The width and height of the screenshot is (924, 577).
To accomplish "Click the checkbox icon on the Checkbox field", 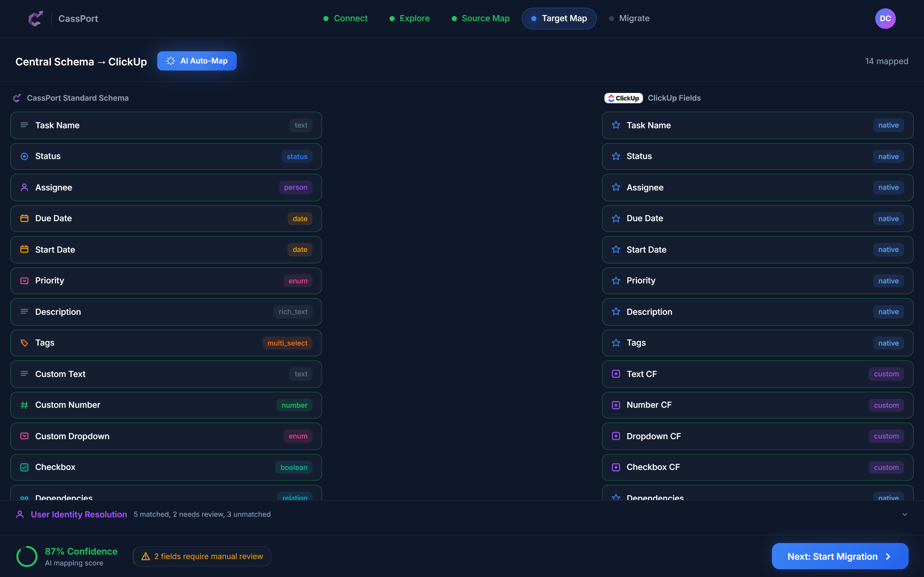I will [x=24, y=467].
